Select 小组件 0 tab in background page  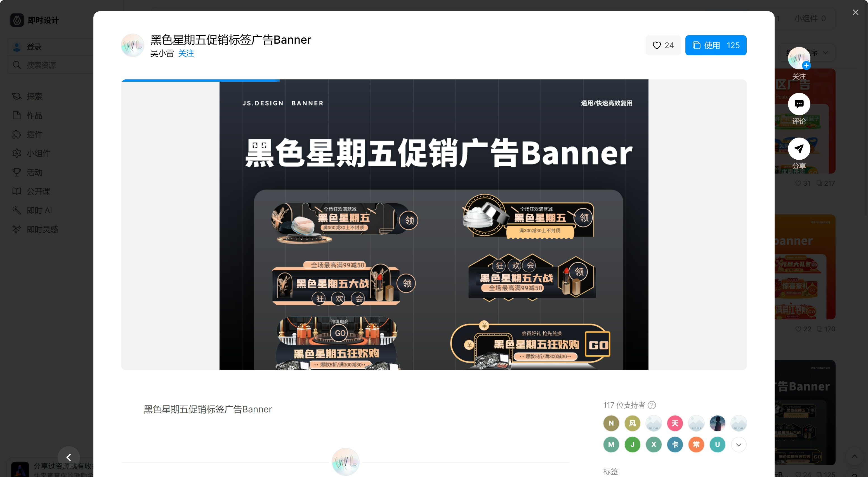pyautogui.click(x=810, y=18)
